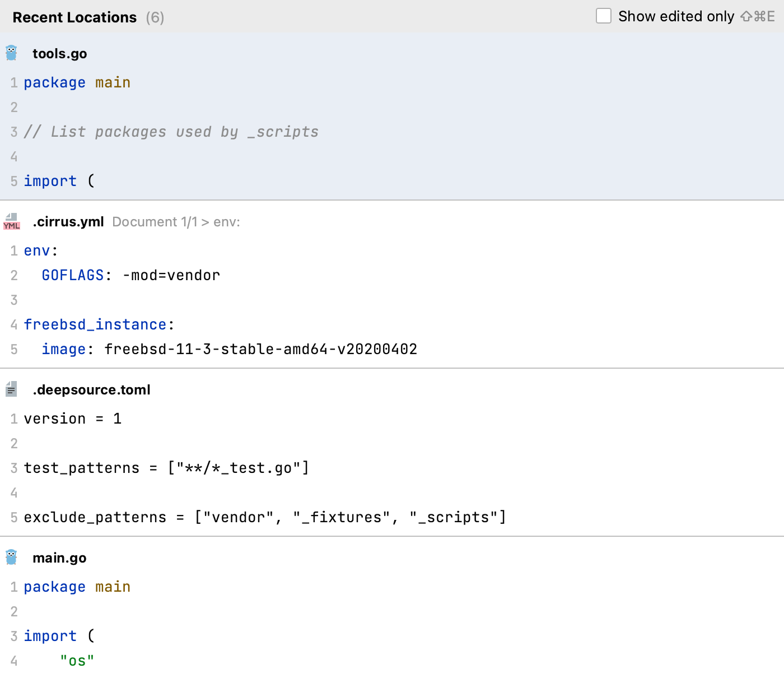Open the .deepsource.toml recent location
The image size is (784, 678).
(x=91, y=390)
